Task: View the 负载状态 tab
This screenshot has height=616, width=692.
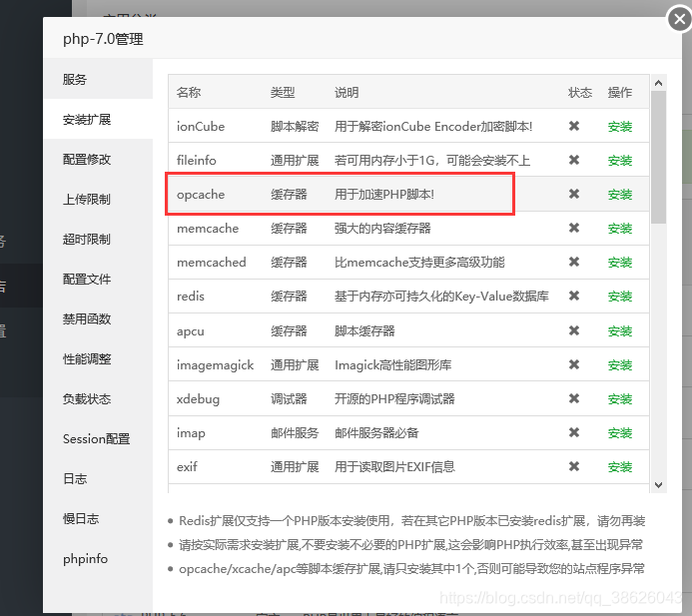Action: click(98, 399)
